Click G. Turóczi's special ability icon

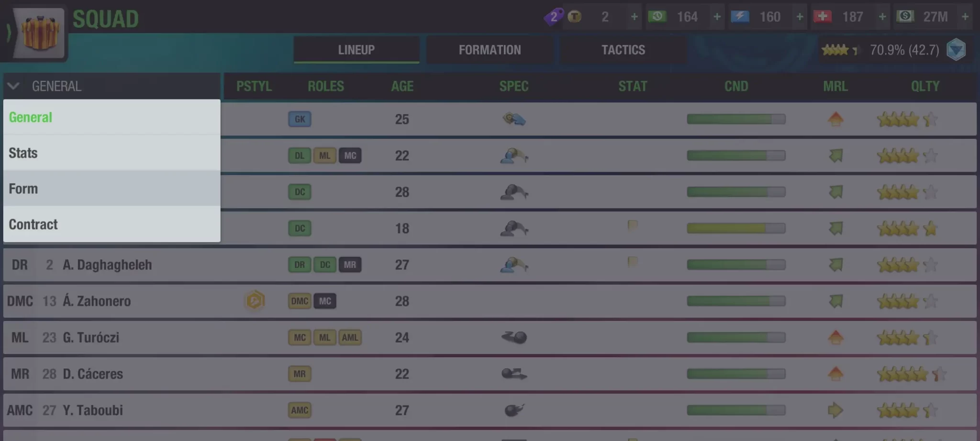[x=514, y=337]
